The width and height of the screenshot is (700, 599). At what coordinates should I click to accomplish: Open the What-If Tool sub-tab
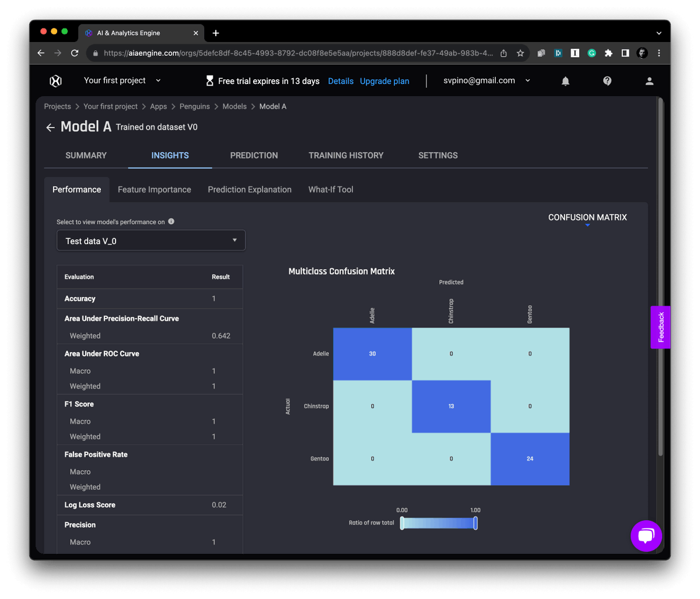pyautogui.click(x=331, y=190)
